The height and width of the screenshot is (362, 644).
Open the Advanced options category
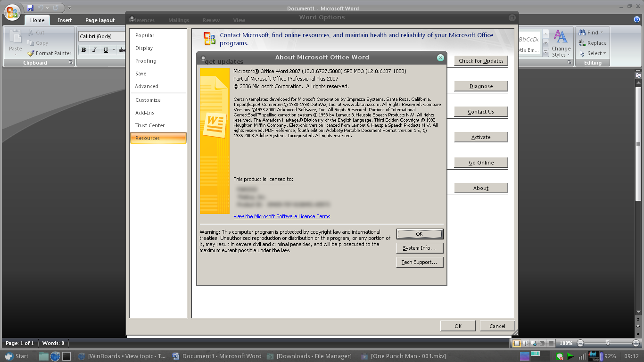tap(158, 86)
